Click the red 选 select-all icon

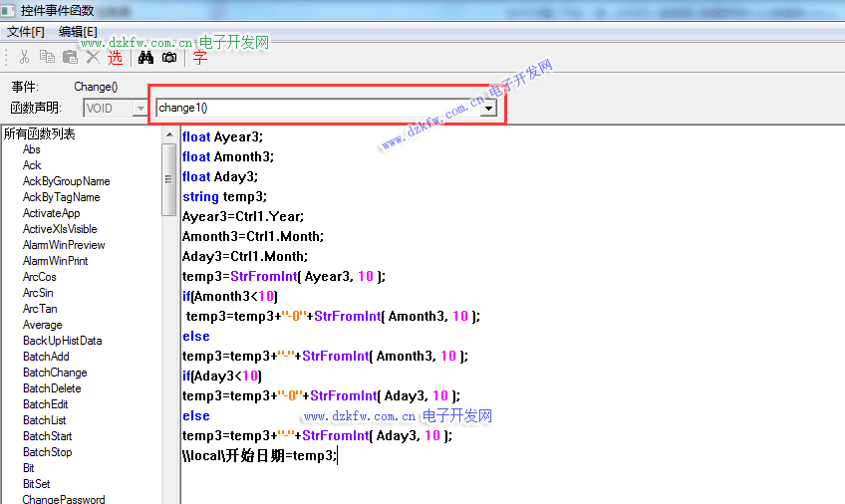click(116, 58)
